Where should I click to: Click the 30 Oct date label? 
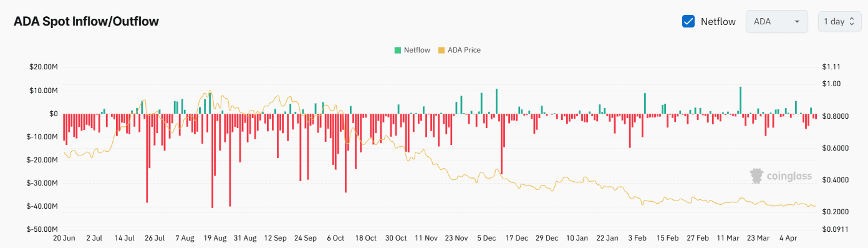coord(396,238)
